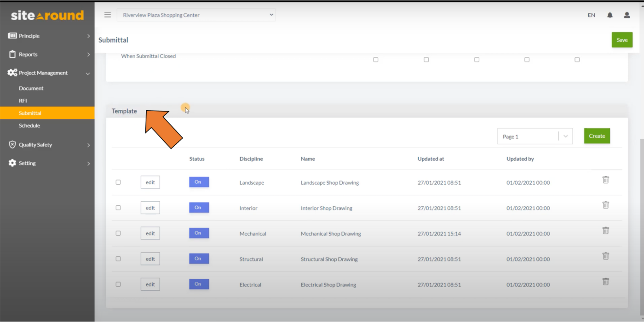Viewport: 644px width, 322px height.
Task: Click Electrical Shop Drawing name
Action: click(x=328, y=285)
